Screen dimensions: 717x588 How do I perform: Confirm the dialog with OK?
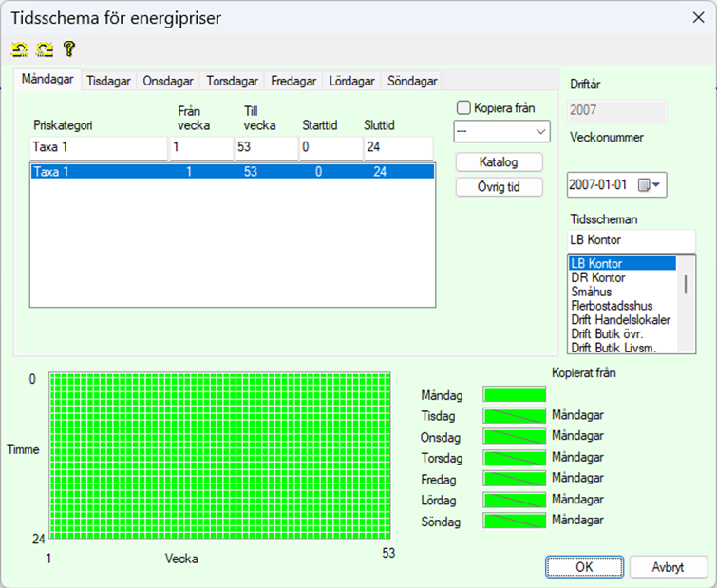[x=584, y=566]
